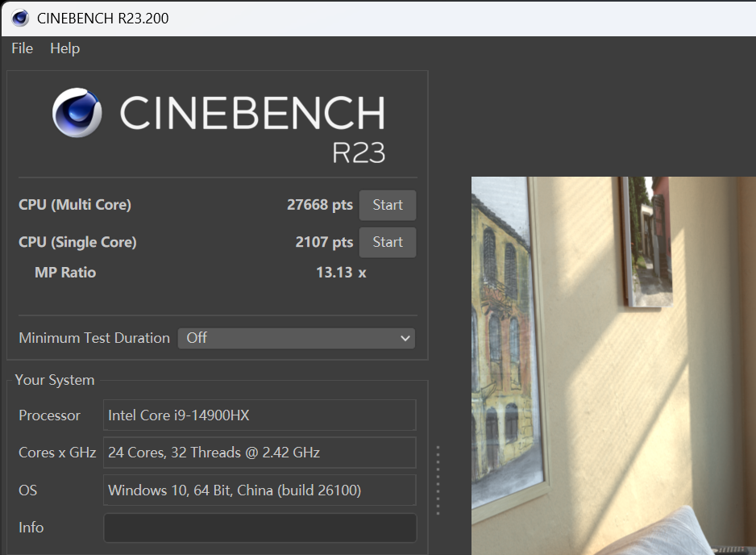Click the Processor field Intel Core i9-14900HX
The height and width of the screenshot is (555, 756).
260,415
